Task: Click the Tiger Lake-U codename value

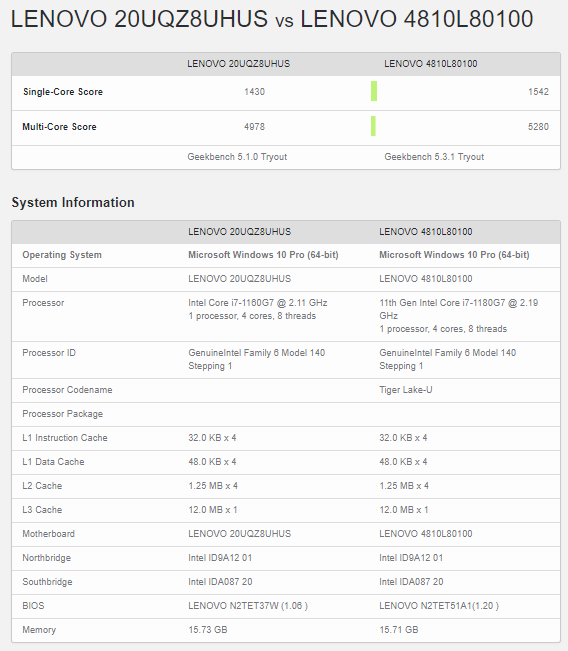Action: [406, 389]
